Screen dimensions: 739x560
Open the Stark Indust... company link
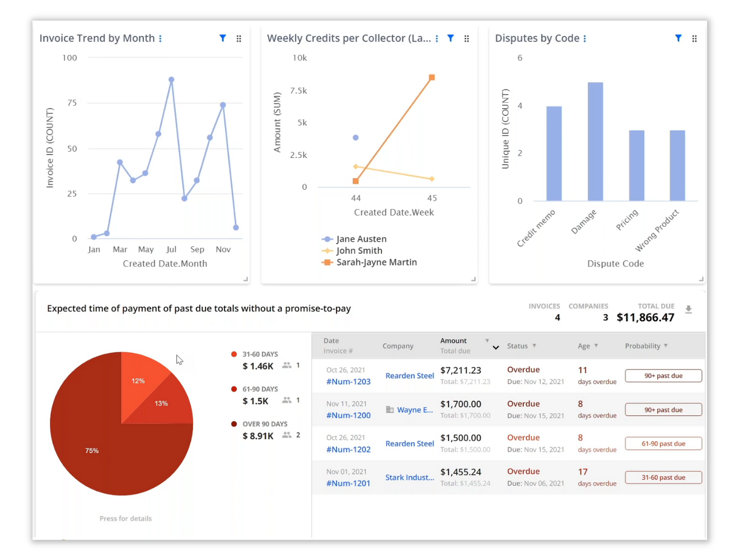[409, 477]
